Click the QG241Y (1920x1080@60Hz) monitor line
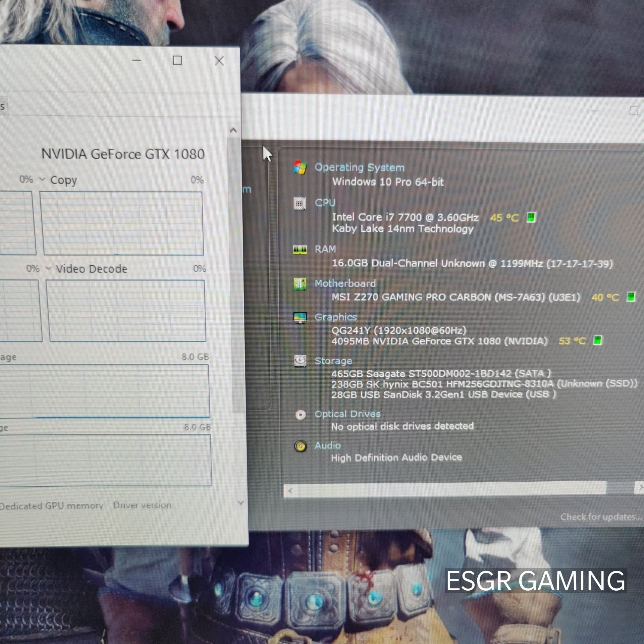This screenshot has height=644, width=644. 399,330
